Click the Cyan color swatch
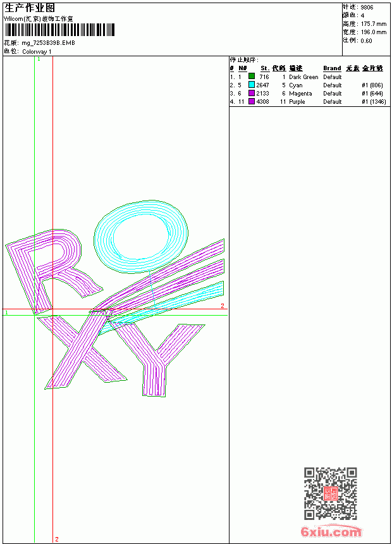The height and width of the screenshot is (544, 392). 252,85
